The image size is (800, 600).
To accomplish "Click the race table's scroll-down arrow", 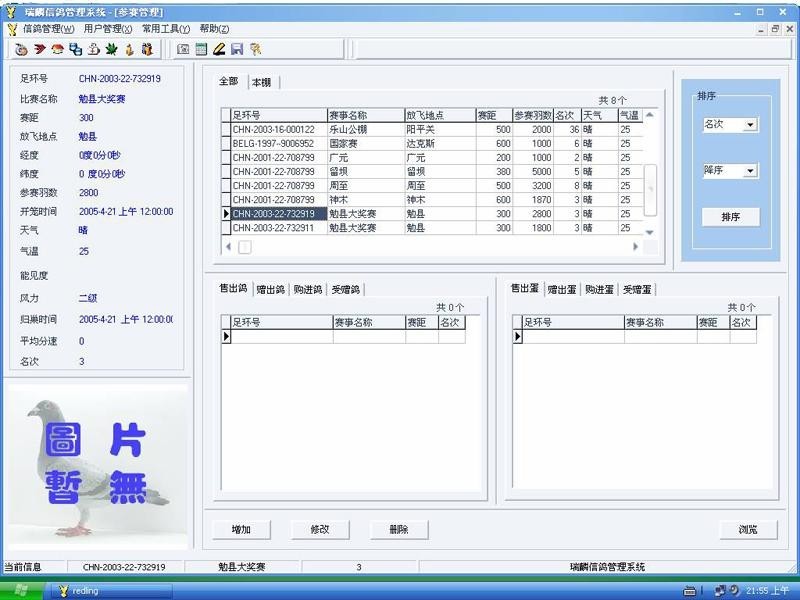I will tap(649, 232).
